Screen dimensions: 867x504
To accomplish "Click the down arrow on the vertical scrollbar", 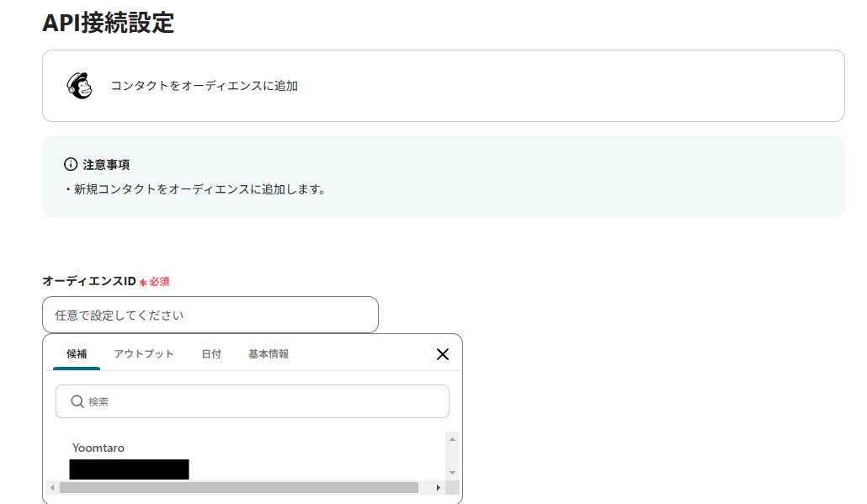I will click(450, 474).
